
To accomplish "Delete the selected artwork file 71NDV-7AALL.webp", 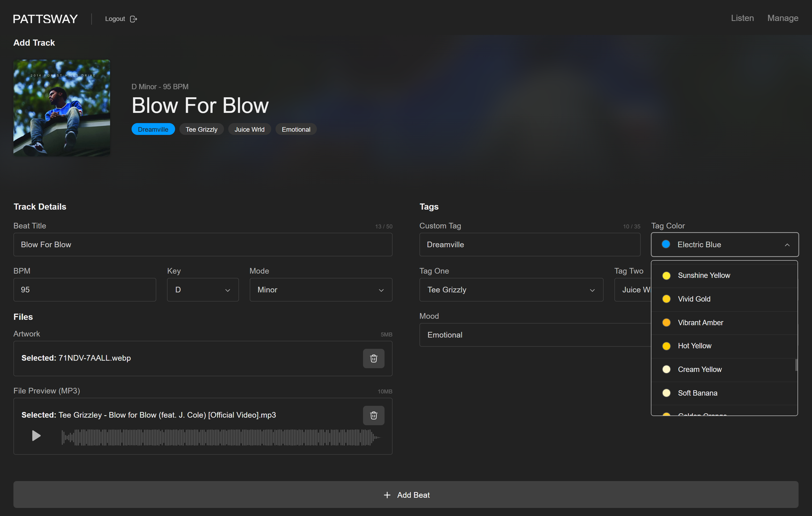I will tap(374, 359).
